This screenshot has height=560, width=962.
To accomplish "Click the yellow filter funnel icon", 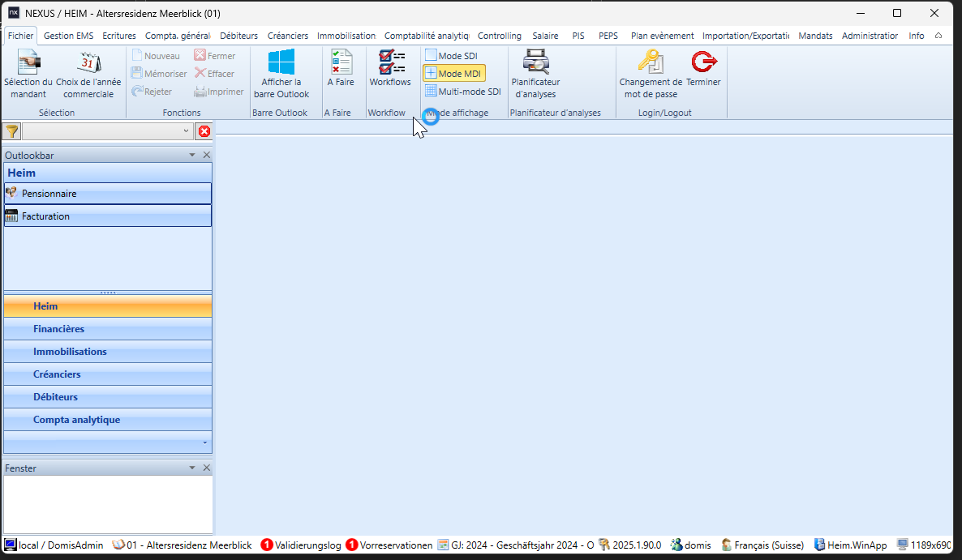I will [x=12, y=131].
